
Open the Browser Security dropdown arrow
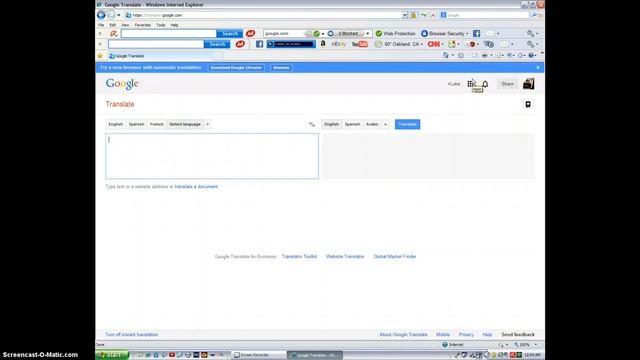pos(467,33)
